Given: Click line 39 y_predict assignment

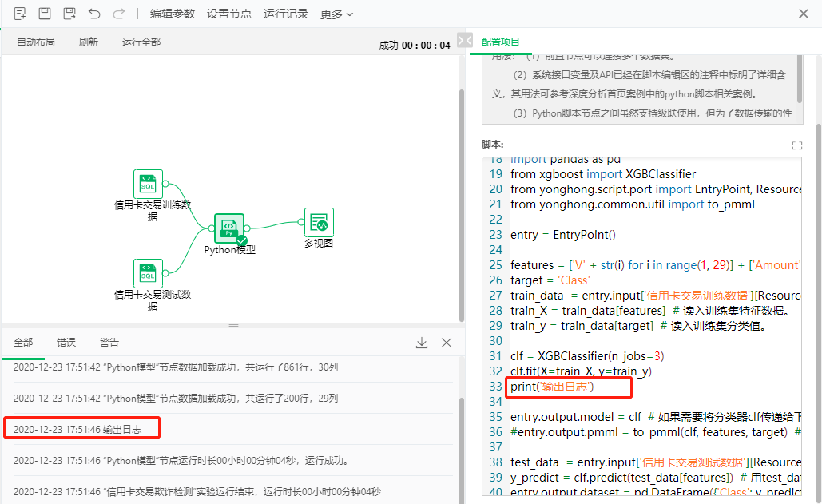Looking at the screenshot, I should 655,478.
